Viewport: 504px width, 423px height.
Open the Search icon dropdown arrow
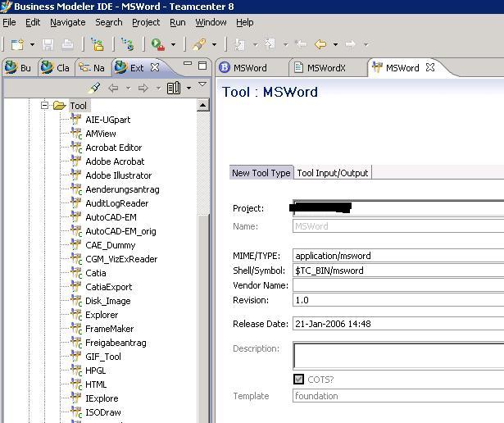click(215, 44)
